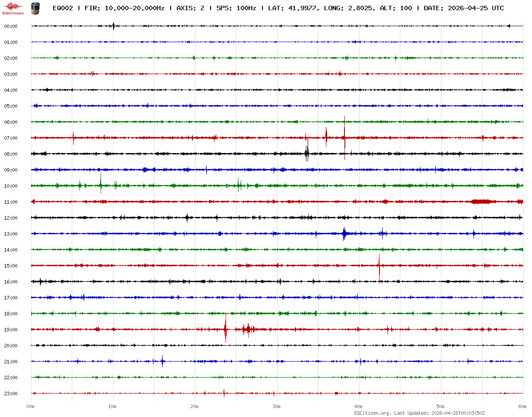Click the 10m mark on time axis
Screen dimensions: 532x417
point(113,406)
